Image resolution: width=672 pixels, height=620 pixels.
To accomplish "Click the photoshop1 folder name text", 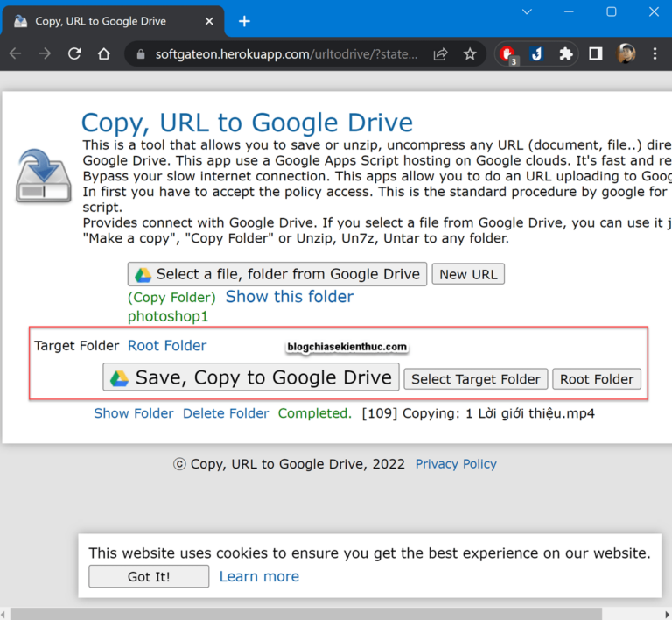I will [168, 316].
